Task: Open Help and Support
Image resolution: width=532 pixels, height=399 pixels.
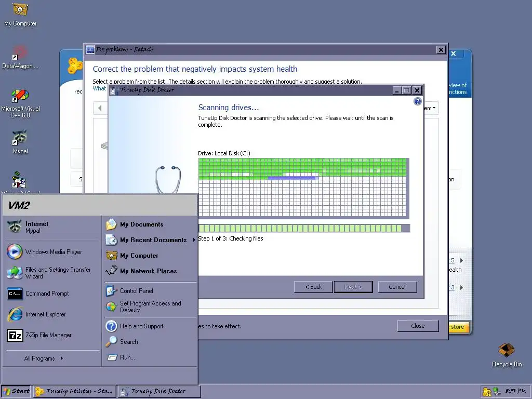Action: point(150,326)
